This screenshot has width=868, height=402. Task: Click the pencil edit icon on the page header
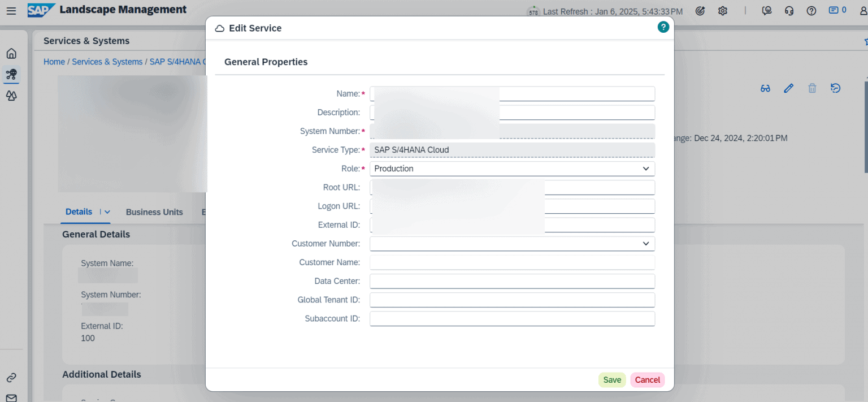789,88
